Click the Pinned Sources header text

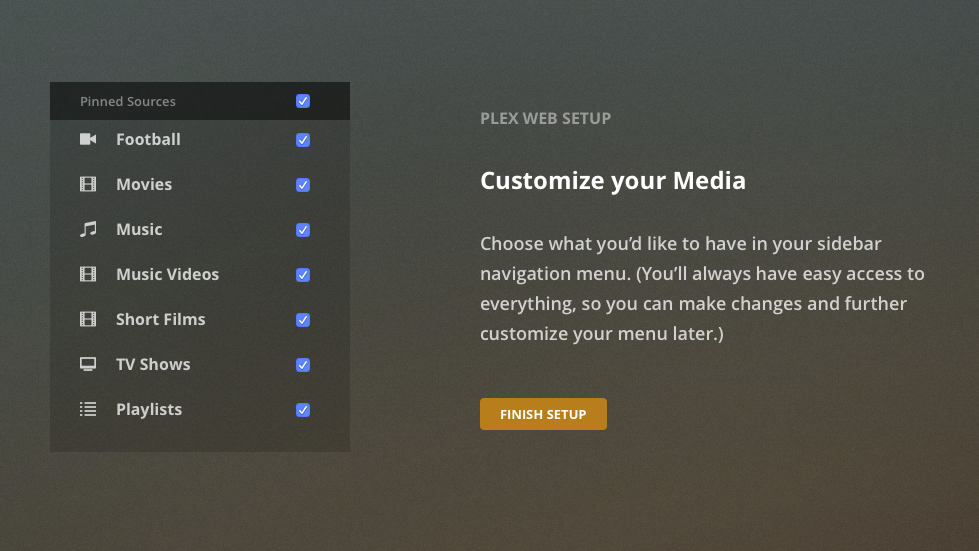(x=127, y=101)
